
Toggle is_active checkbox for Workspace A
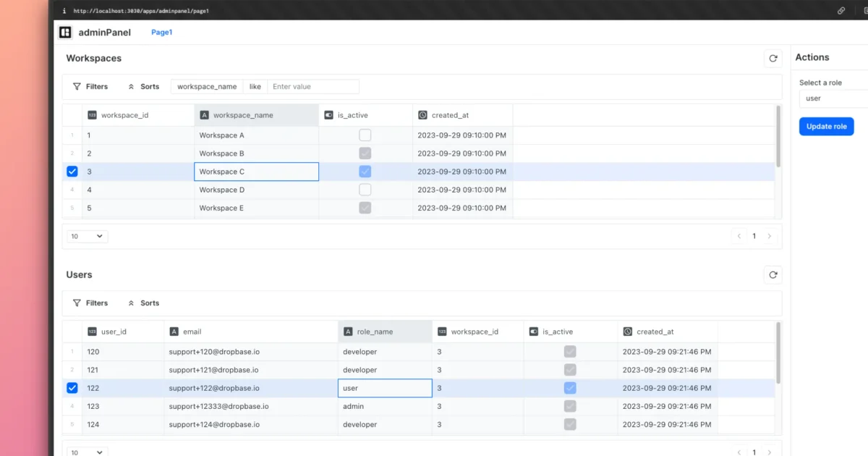(365, 135)
